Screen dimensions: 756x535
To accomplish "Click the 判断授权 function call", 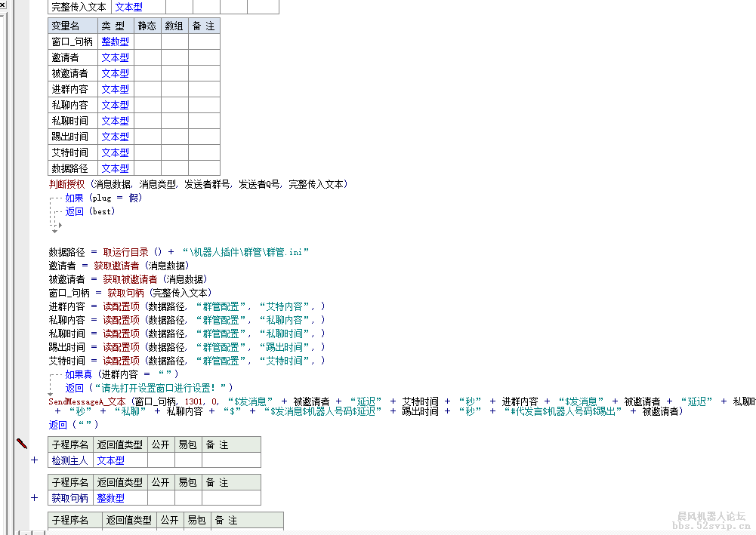I will pyautogui.click(x=67, y=184).
